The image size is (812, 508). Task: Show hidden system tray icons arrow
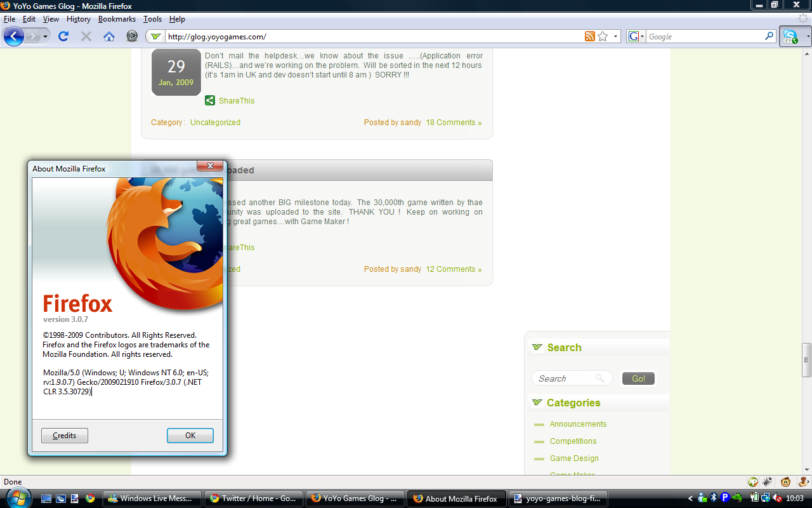[x=691, y=498]
